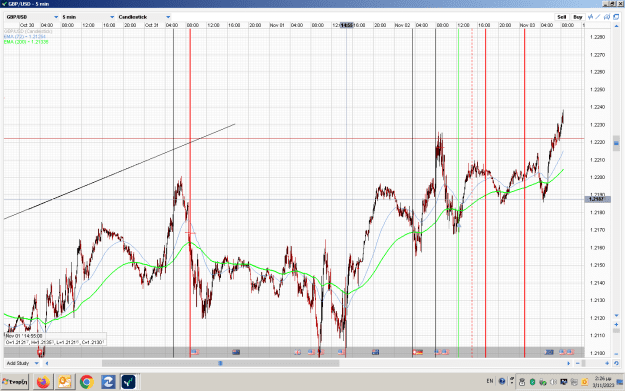
Task: Click the blue help icon in tray
Action: pos(502,381)
